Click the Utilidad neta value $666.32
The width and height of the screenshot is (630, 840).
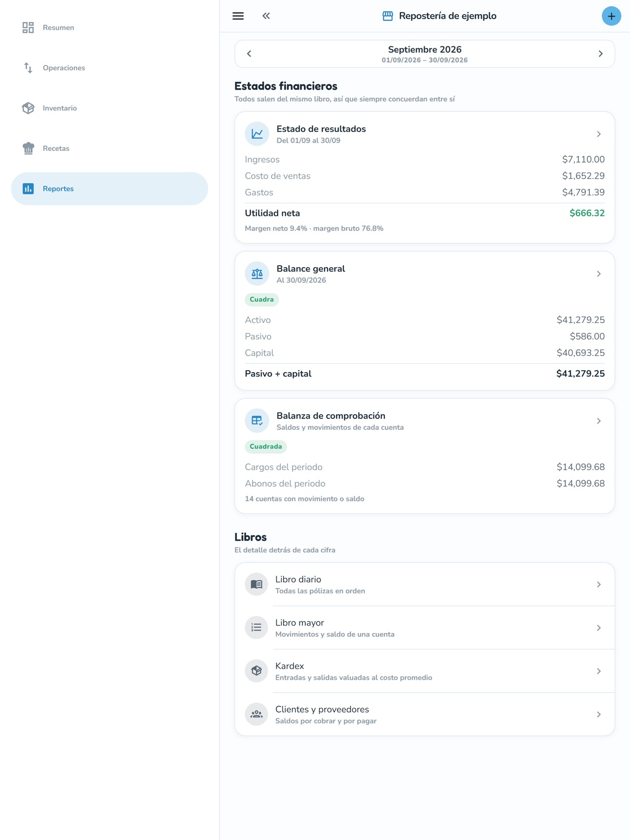pyautogui.click(x=587, y=213)
